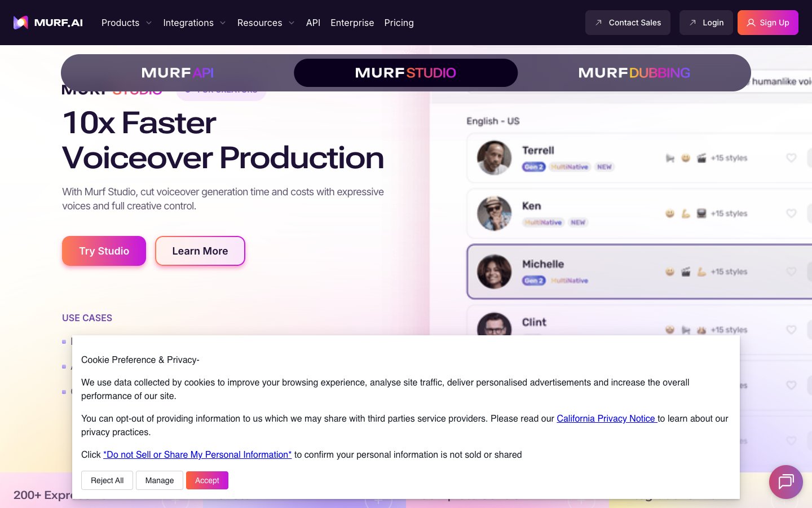Expand the Products dropdown menu

pyautogui.click(x=126, y=23)
